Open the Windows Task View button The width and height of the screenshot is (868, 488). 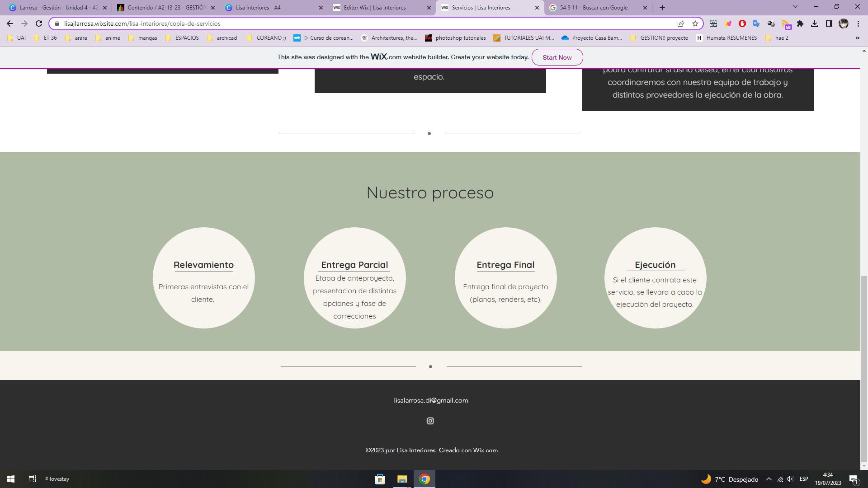pyautogui.click(x=32, y=479)
